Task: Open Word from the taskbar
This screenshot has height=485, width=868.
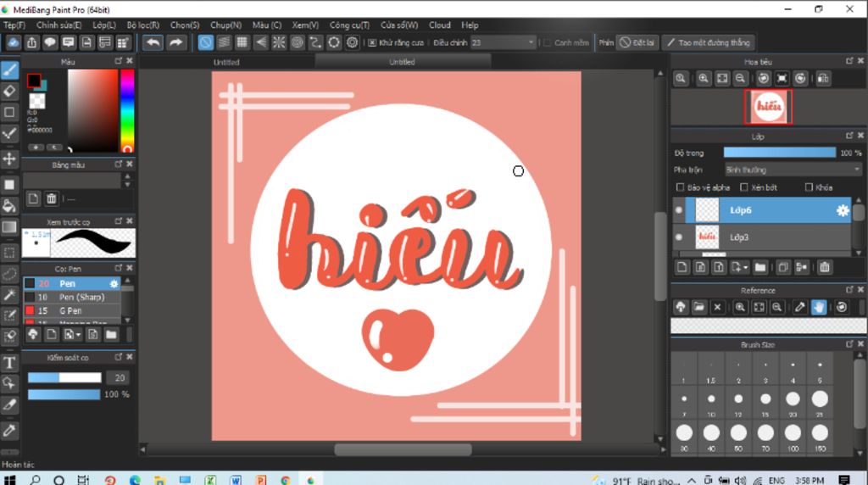Action: tap(236, 480)
